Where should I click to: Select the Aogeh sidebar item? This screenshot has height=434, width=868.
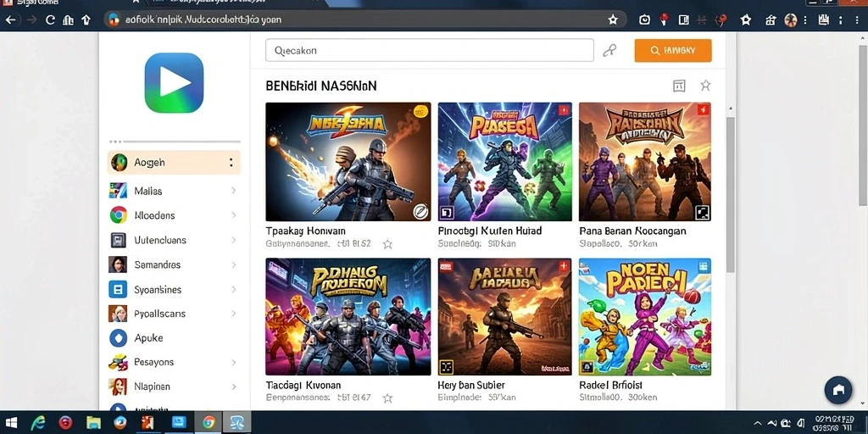coord(174,163)
